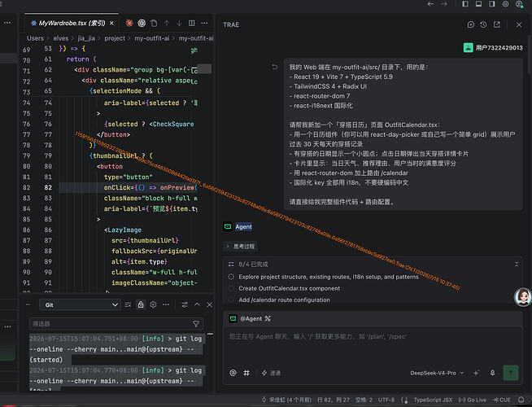The width and height of the screenshot is (532, 407).
Task: Go to previous change arrow
Action: (167, 23)
